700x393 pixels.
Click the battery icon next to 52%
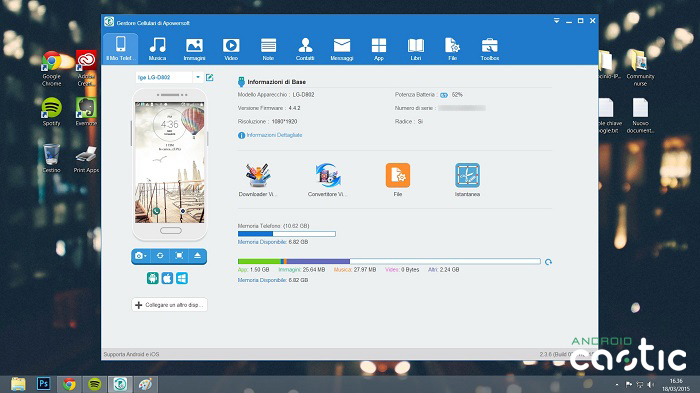pyautogui.click(x=444, y=95)
